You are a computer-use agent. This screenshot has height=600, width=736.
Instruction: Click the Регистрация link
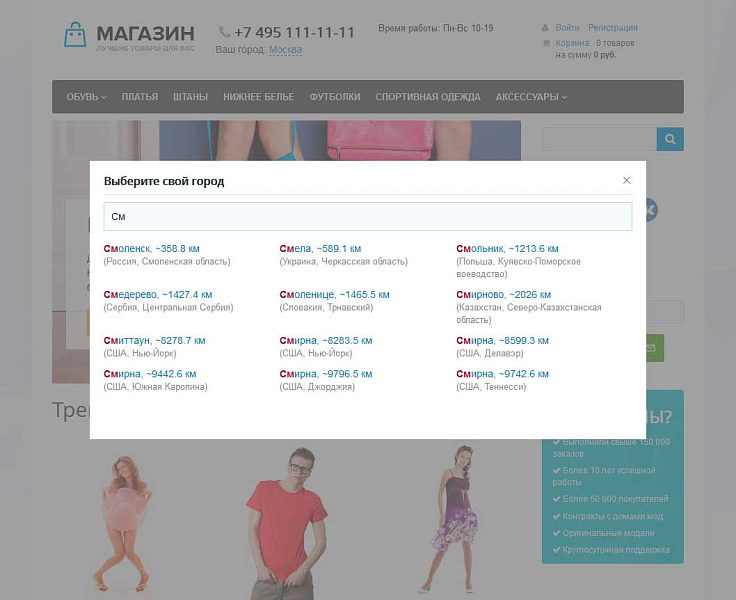[x=613, y=28]
